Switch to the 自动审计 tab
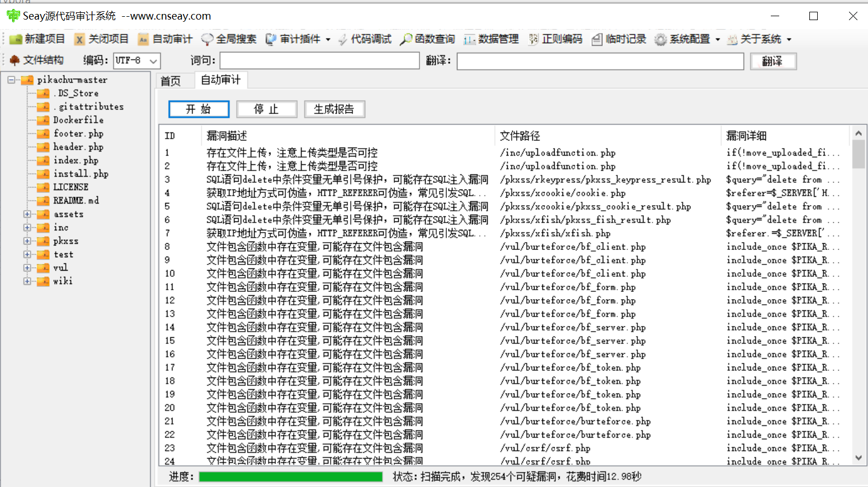 (x=221, y=80)
